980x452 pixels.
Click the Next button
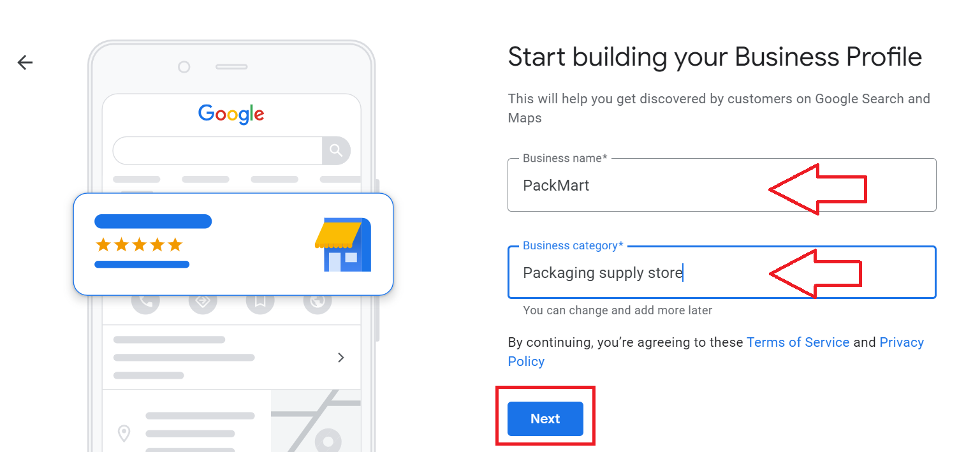click(545, 419)
